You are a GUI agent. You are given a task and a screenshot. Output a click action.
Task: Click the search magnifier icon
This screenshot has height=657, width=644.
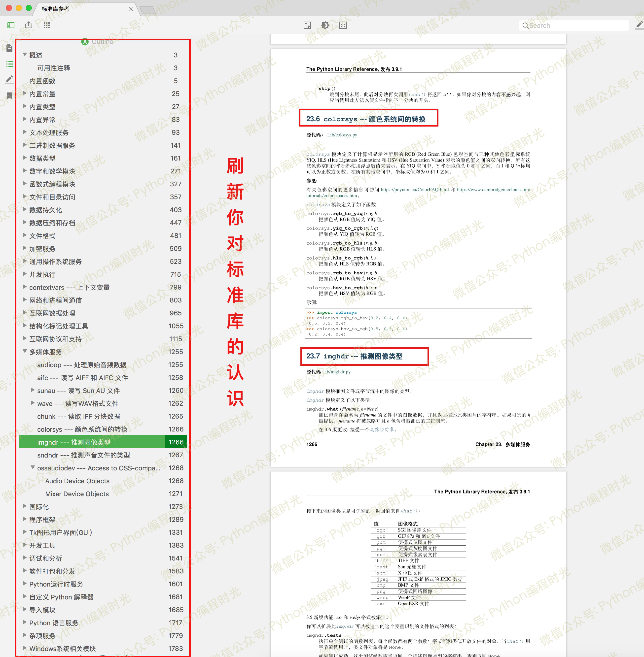click(x=525, y=26)
